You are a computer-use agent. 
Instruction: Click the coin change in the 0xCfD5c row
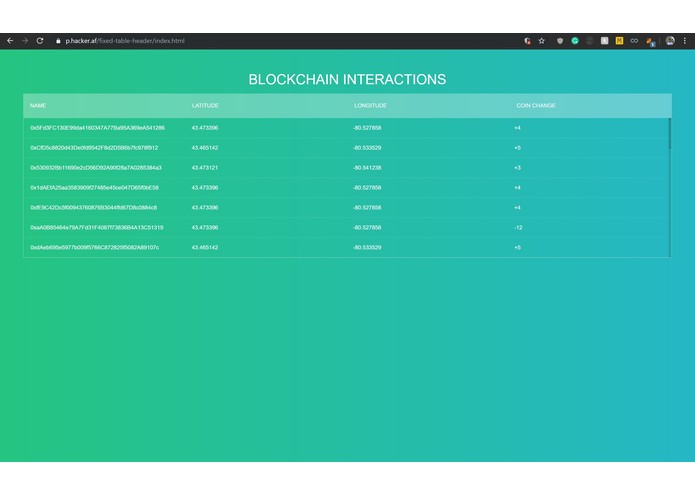517,148
